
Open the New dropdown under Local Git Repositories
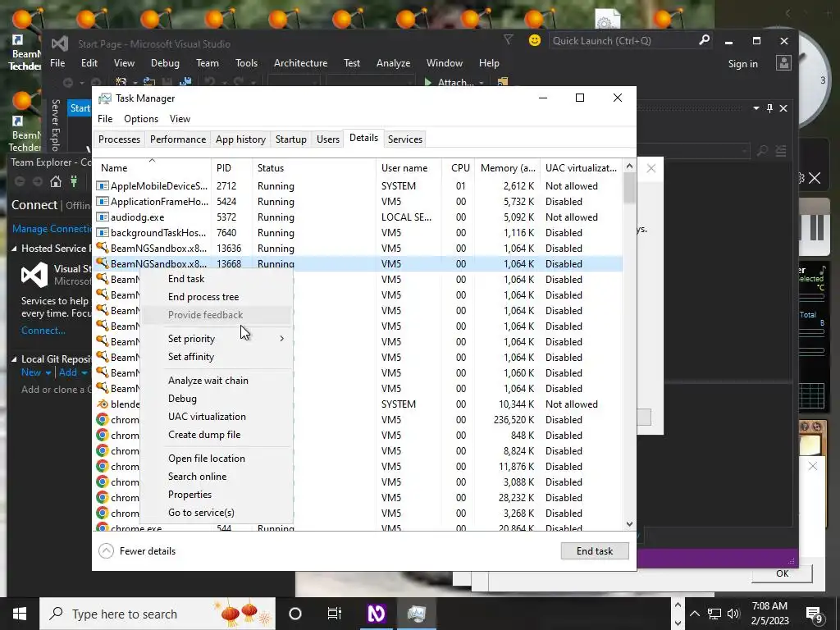tap(36, 372)
